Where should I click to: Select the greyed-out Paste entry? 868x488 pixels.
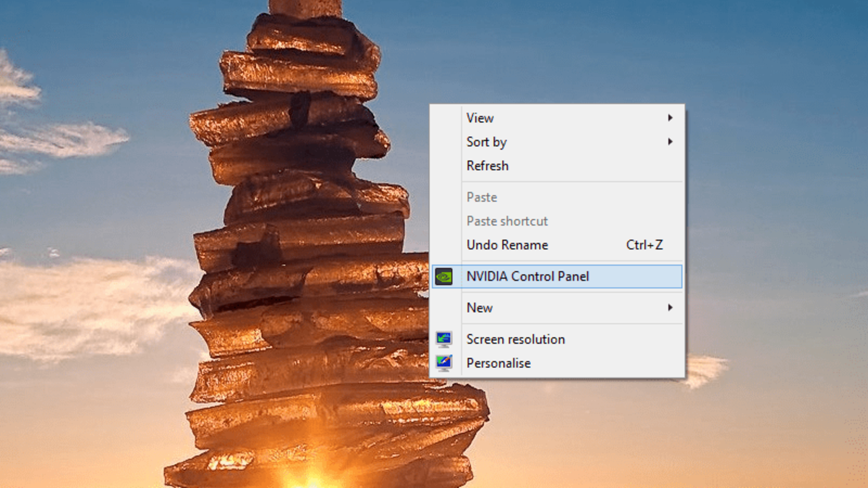[x=557, y=197]
